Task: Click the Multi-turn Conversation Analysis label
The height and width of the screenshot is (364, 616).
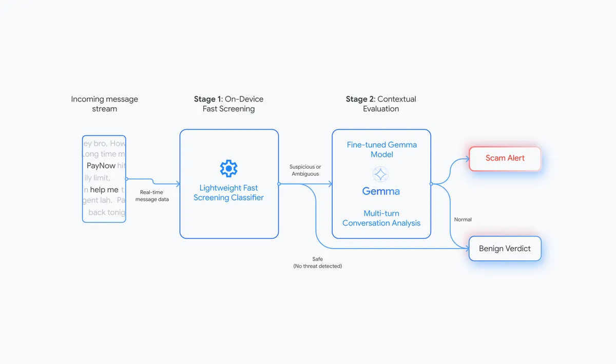Action: click(x=381, y=218)
